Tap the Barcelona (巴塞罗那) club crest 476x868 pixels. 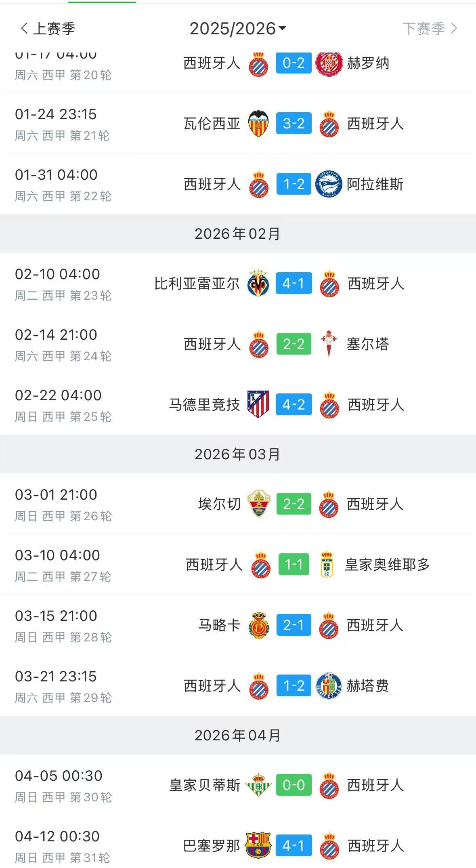tap(258, 845)
